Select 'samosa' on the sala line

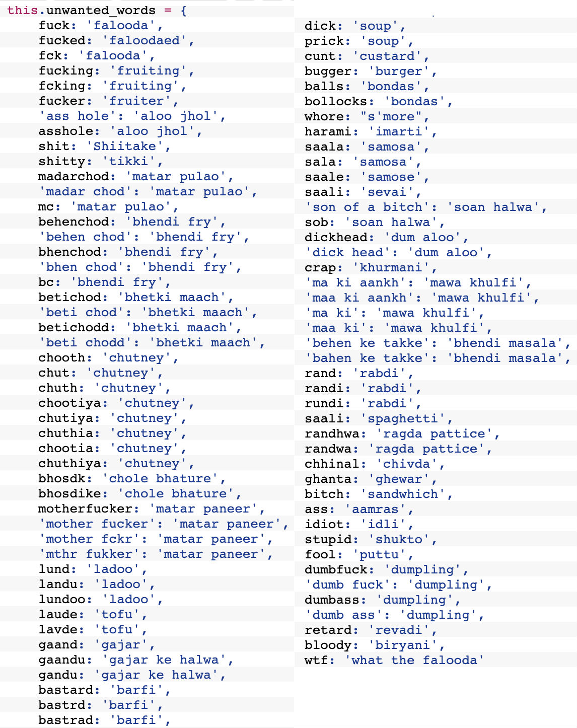383,162
